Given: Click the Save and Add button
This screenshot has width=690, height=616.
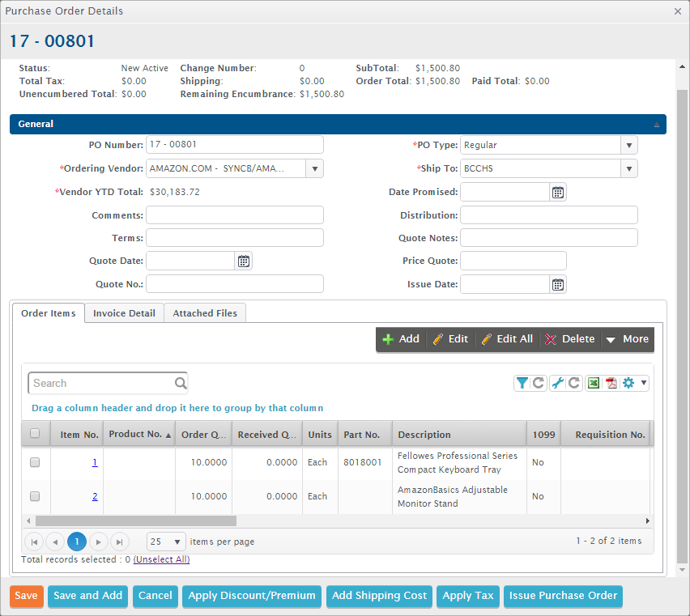Looking at the screenshot, I should tap(87, 596).
